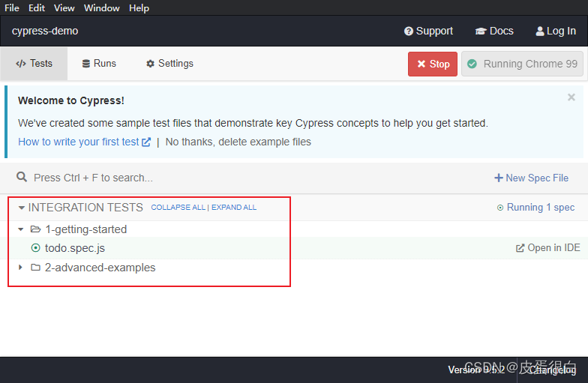Switch to the Runs tab
This screenshot has height=383, width=588.
[99, 63]
